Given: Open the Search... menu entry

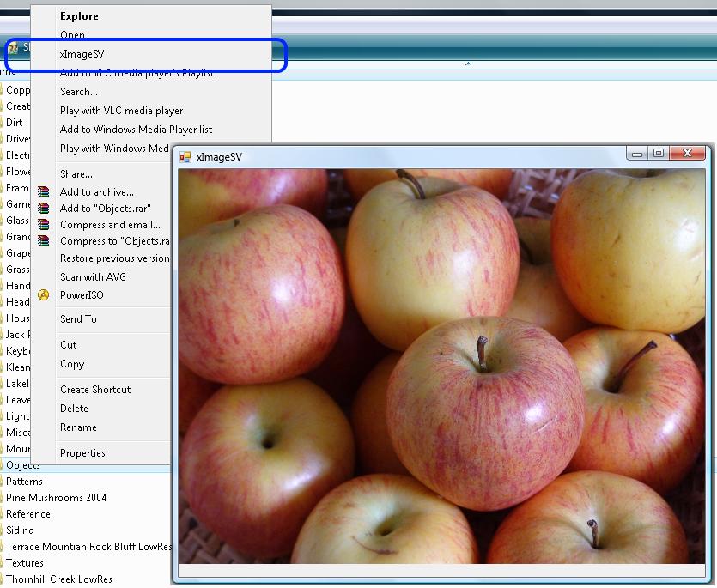Looking at the screenshot, I should [x=79, y=92].
